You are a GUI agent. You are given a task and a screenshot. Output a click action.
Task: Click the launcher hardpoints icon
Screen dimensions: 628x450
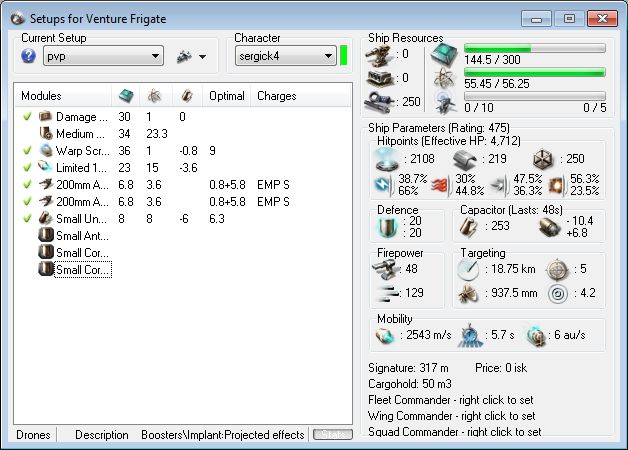[x=378, y=78]
